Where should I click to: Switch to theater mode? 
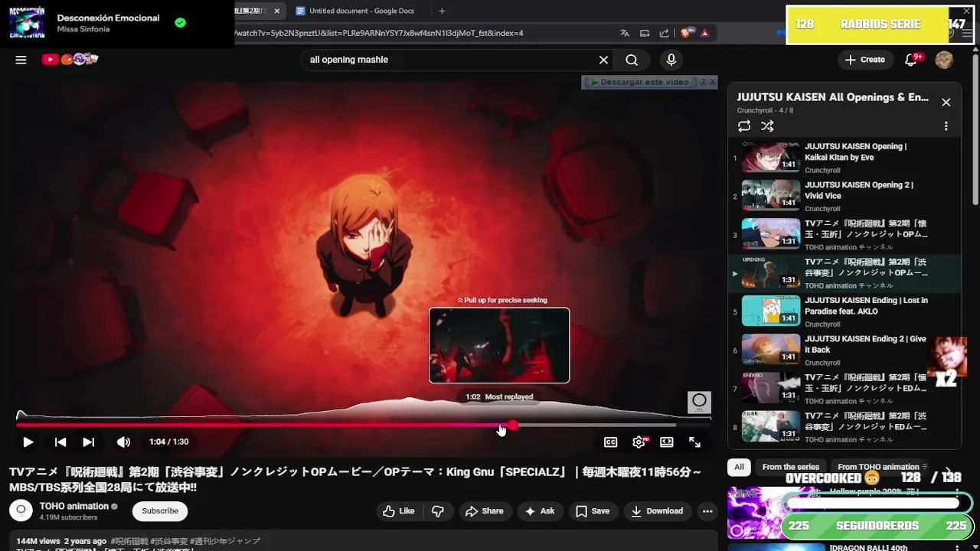click(667, 442)
